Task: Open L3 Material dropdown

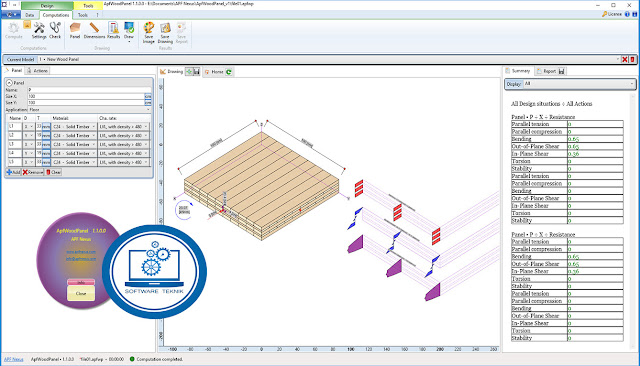Action: [x=74, y=144]
